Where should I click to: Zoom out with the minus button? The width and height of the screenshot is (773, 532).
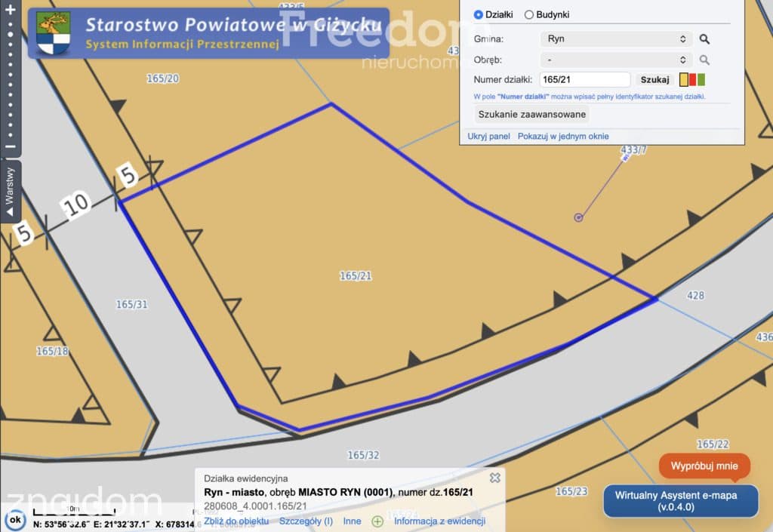pos(11,146)
